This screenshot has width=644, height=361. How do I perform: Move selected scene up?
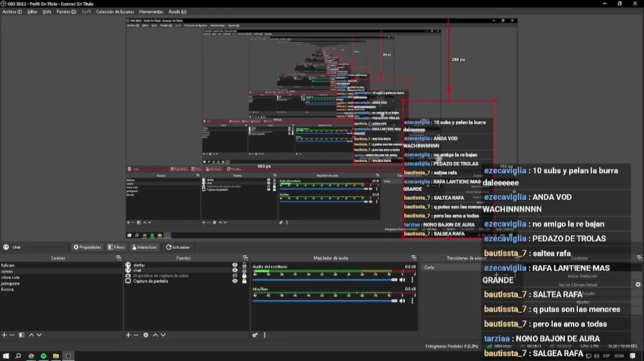click(31, 335)
